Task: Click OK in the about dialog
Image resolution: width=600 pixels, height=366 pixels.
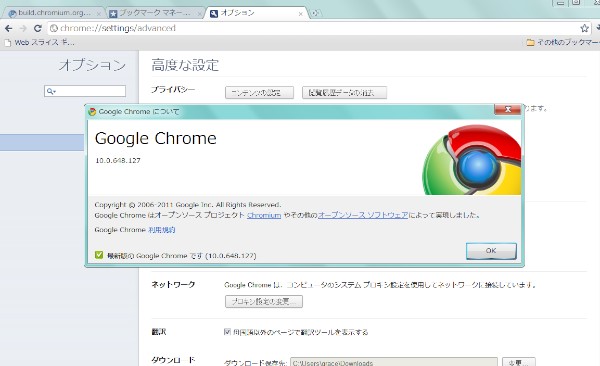Action: (491, 251)
